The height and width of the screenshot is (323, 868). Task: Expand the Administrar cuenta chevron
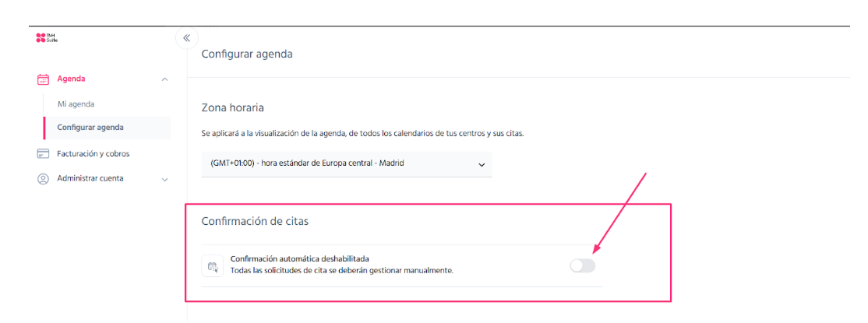[x=164, y=180]
